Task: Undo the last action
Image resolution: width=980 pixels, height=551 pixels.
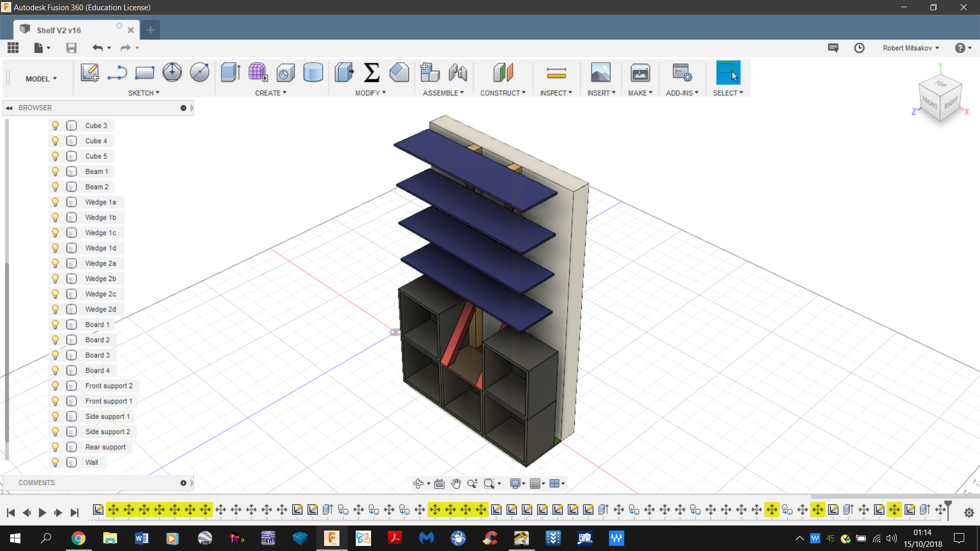Action: 97,48
